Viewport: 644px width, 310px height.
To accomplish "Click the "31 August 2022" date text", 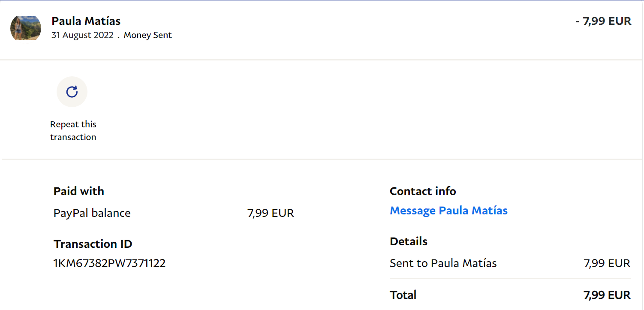I will click(82, 35).
